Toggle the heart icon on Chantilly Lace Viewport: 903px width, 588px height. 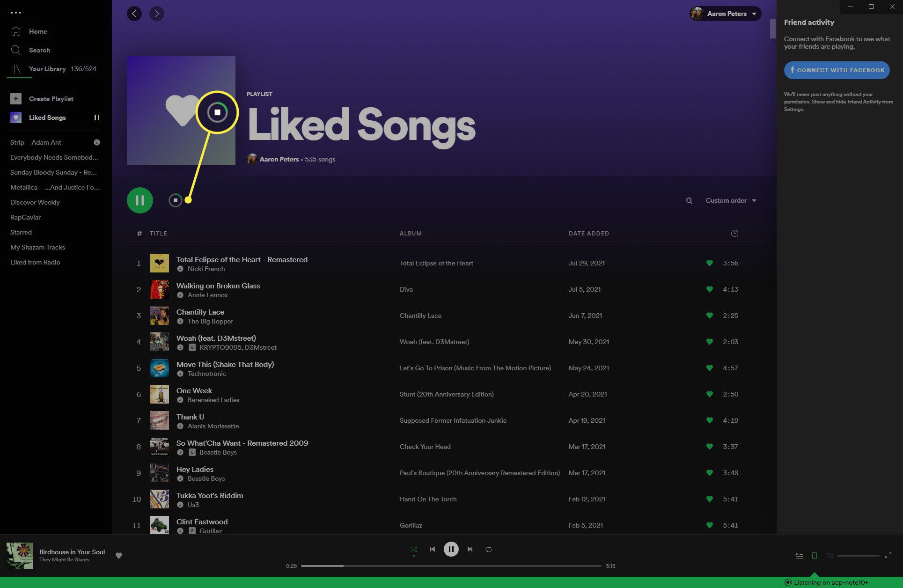tap(708, 316)
